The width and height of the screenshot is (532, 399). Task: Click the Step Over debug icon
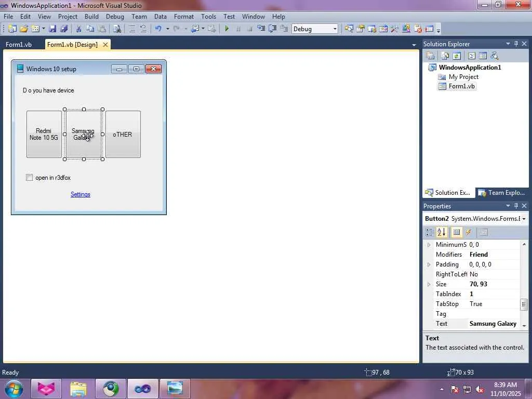(x=273, y=29)
